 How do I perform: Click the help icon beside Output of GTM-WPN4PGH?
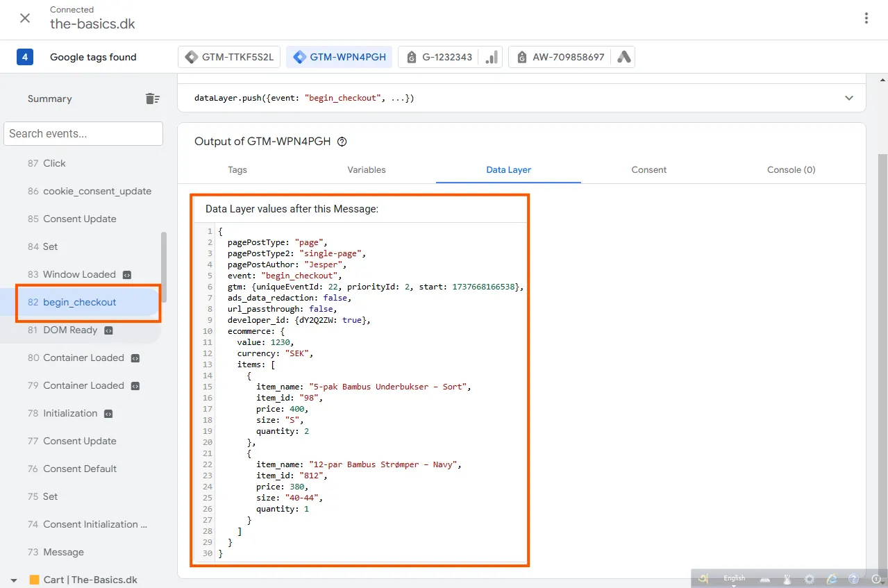click(342, 142)
